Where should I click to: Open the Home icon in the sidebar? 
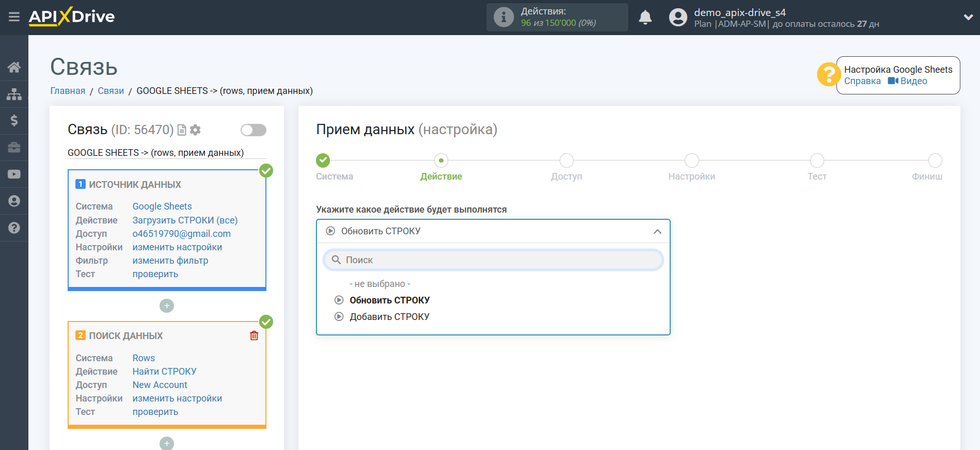coord(14,67)
